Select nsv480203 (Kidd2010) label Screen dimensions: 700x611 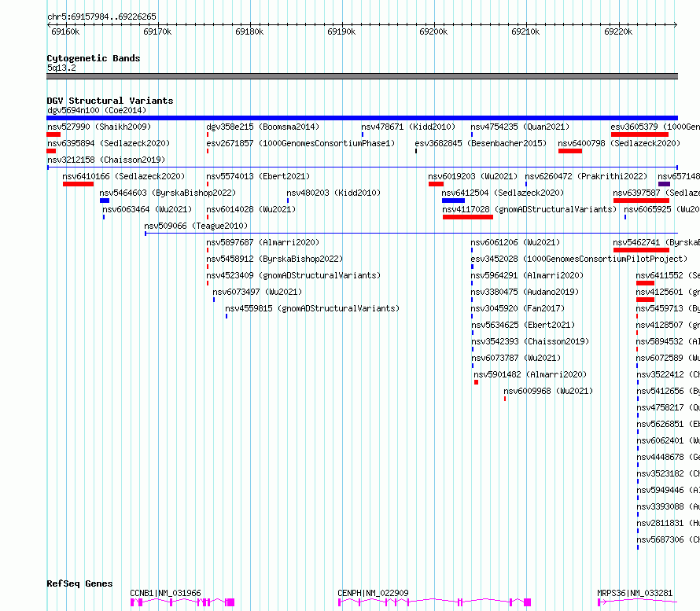pos(333,193)
